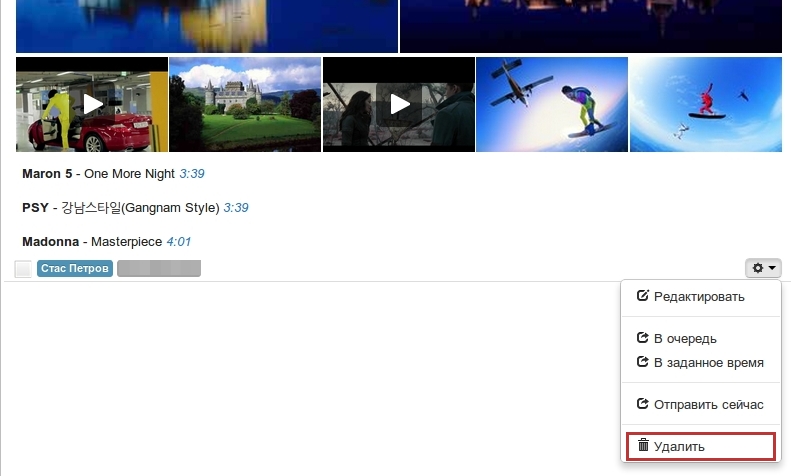Select В заданное время option
Screen dimensions: 791x476
tap(708, 362)
